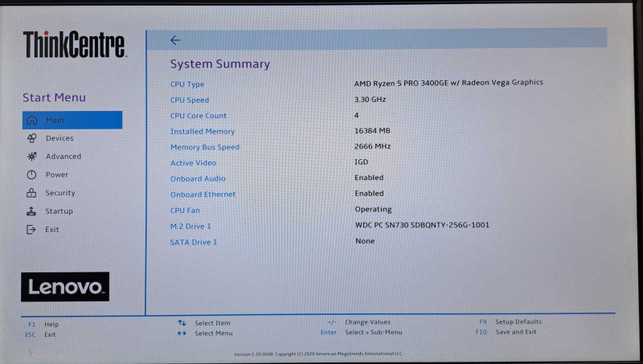The height and width of the screenshot is (364, 643).
Task: Click the WDC PC SN730 drive value
Action: (x=423, y=225)
